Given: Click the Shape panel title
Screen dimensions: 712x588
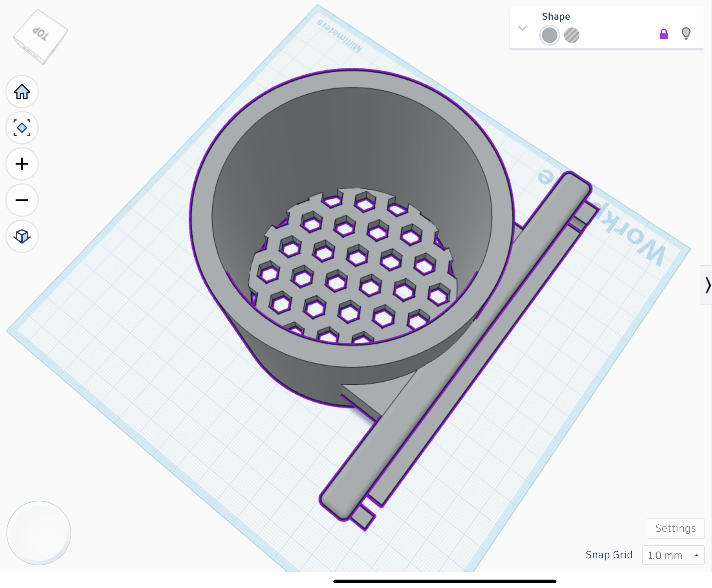Looking at the screenshot, I should [556, 16].
